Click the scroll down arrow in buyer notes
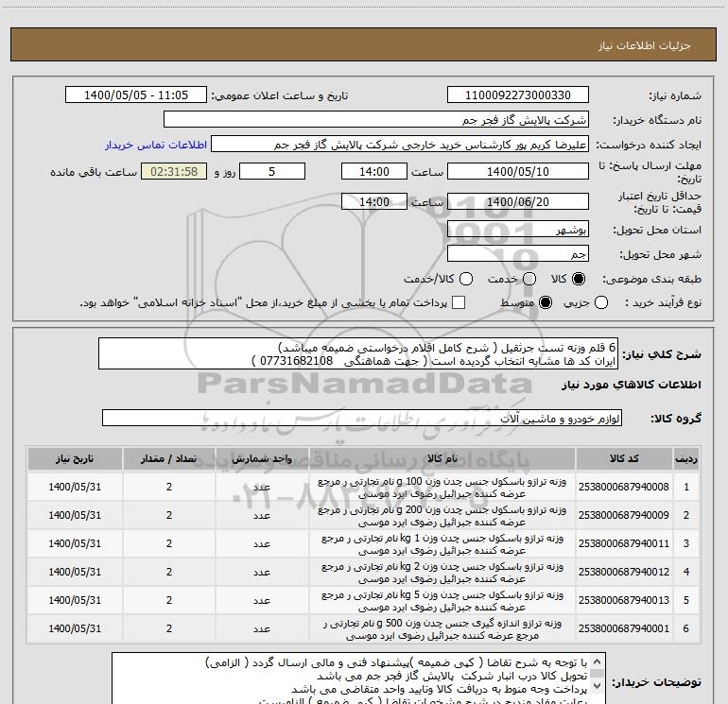 [x=598, y=685]
